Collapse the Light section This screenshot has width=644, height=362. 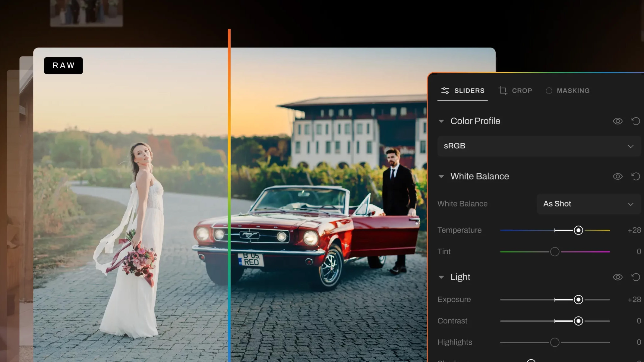(441, 277)
